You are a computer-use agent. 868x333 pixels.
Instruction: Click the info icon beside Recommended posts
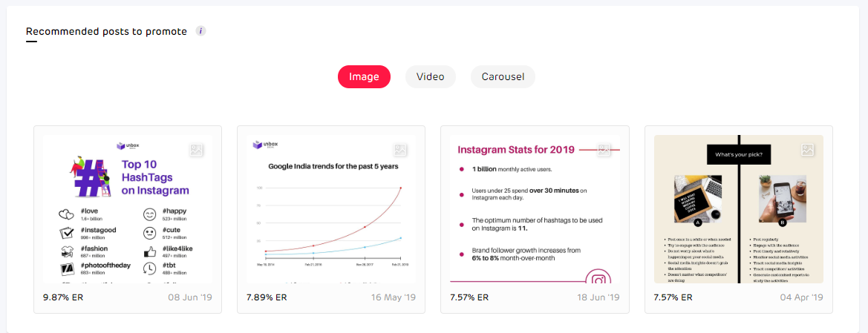point(200,31)
